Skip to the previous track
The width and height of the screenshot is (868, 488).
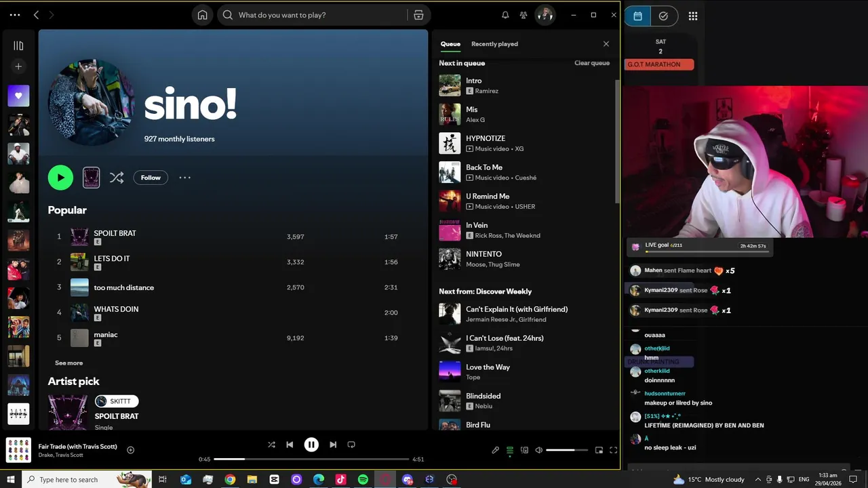coord(290,445)
